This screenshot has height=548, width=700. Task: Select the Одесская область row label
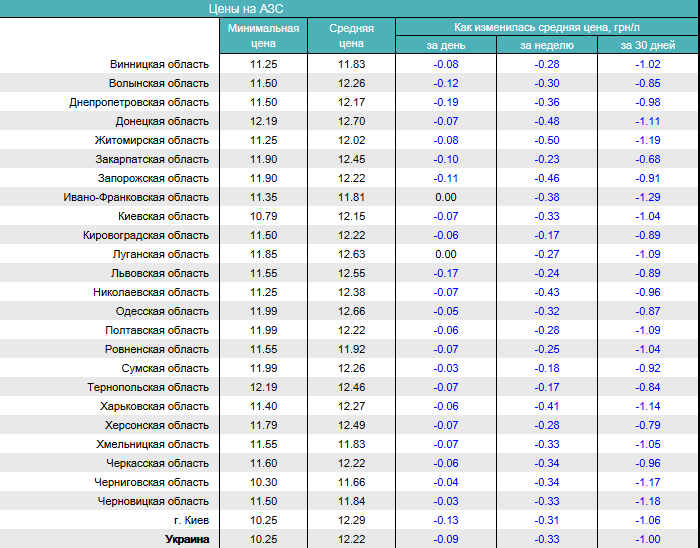pos(162,311)
